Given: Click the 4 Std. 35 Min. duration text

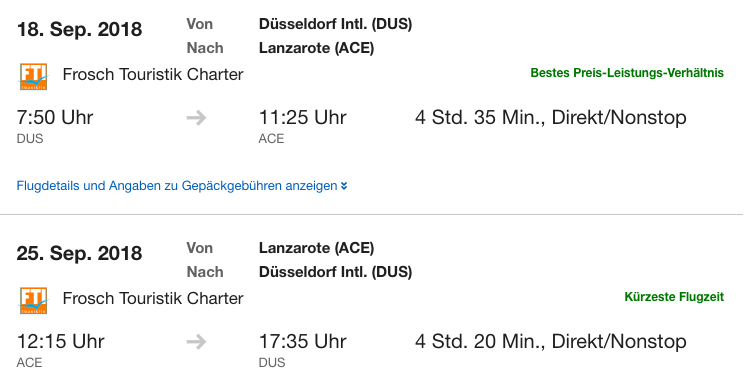Looking at the screenshot, I should click(480, 117).
